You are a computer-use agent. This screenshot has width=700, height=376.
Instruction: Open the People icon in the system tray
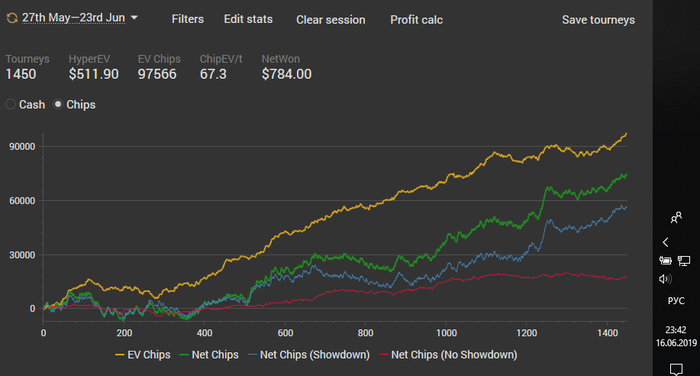tap(676, 217)
